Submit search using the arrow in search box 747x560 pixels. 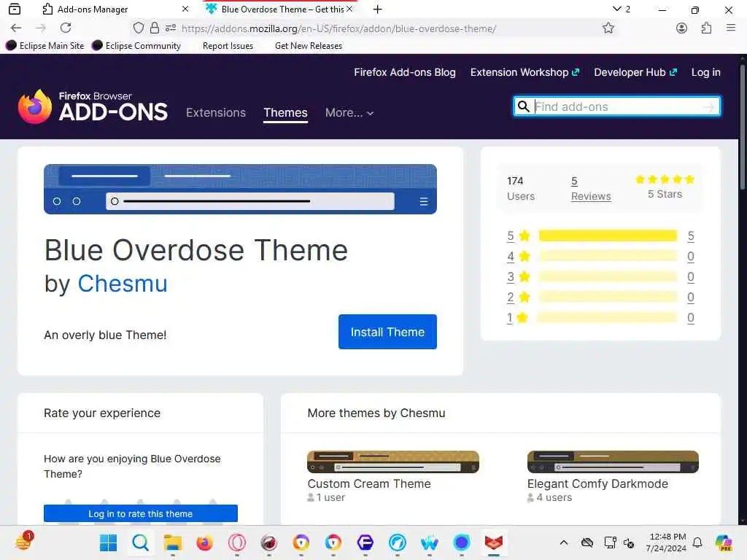709,106
